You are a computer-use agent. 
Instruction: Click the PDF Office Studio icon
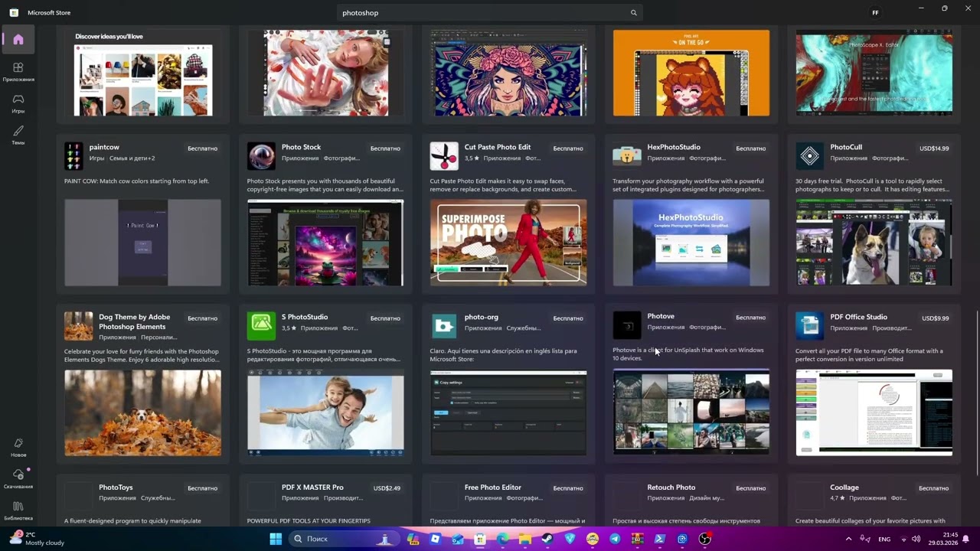pyautogui.click(x=809, y=326)
